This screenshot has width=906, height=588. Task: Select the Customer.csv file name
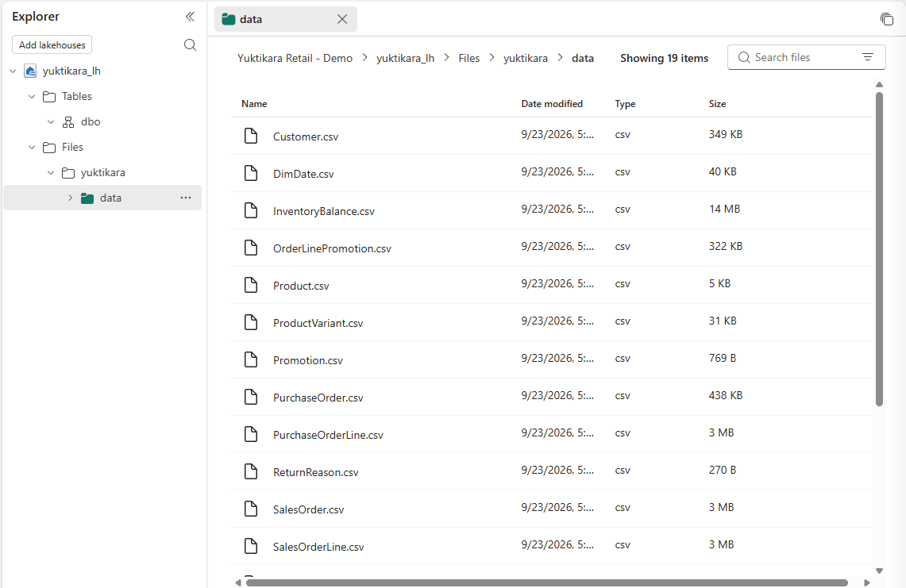click(x=306, y=137)
